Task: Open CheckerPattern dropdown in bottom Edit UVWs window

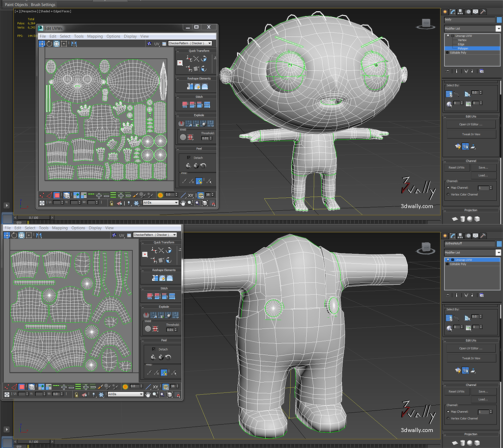Action: click(155, 235)
